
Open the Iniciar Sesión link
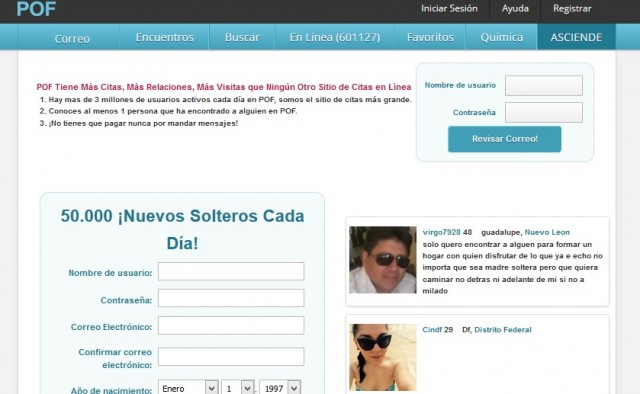449,9
